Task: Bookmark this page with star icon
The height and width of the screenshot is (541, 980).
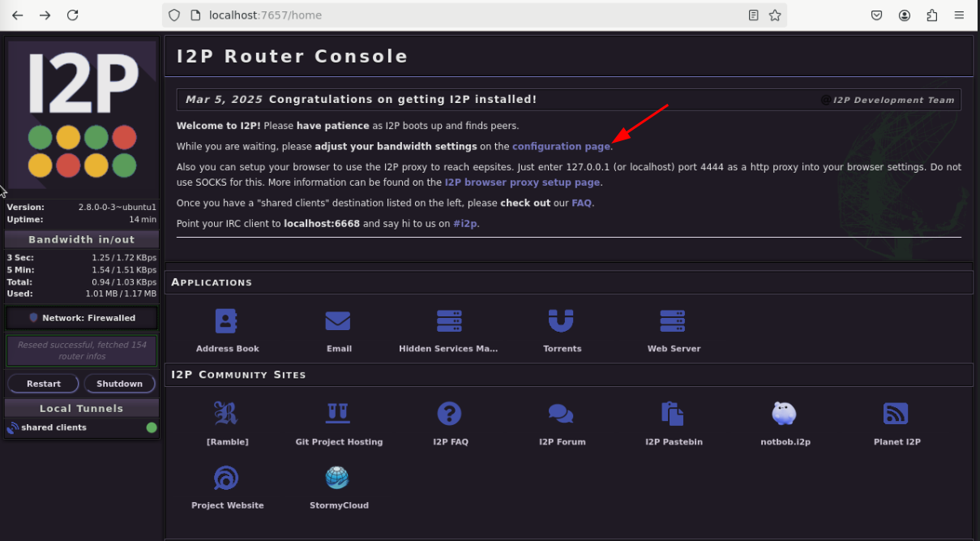Action: click(x=775, y=15)
